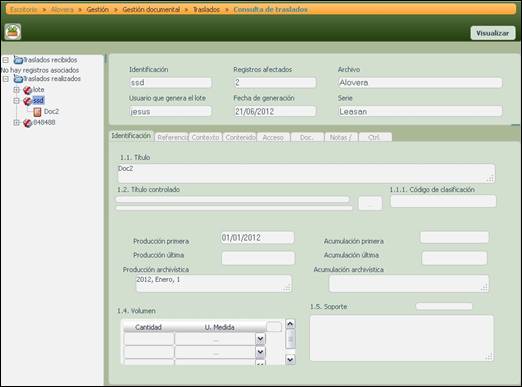Screen dimensions: 522x387
Task: Collapse the Traslados realizados node
Action: pos(6,79)
